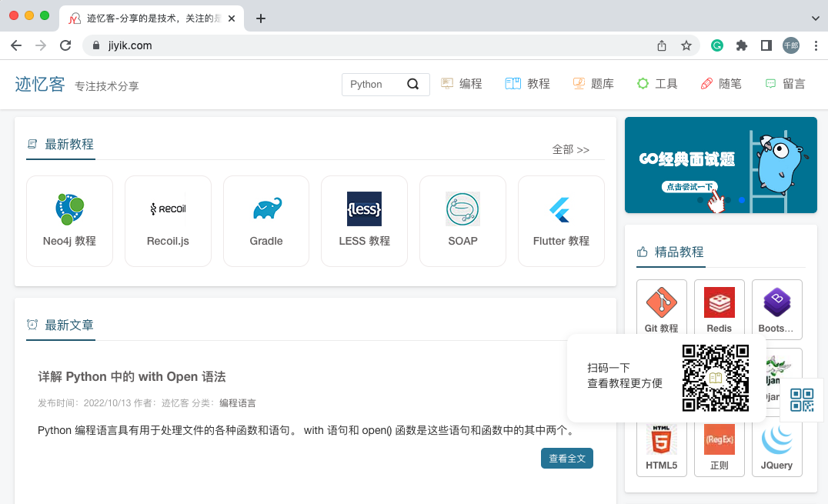Viewport: 828px width, 504px height.
Task: Open the Neo4j 教程 tutorial card
Action: [69, 221]
